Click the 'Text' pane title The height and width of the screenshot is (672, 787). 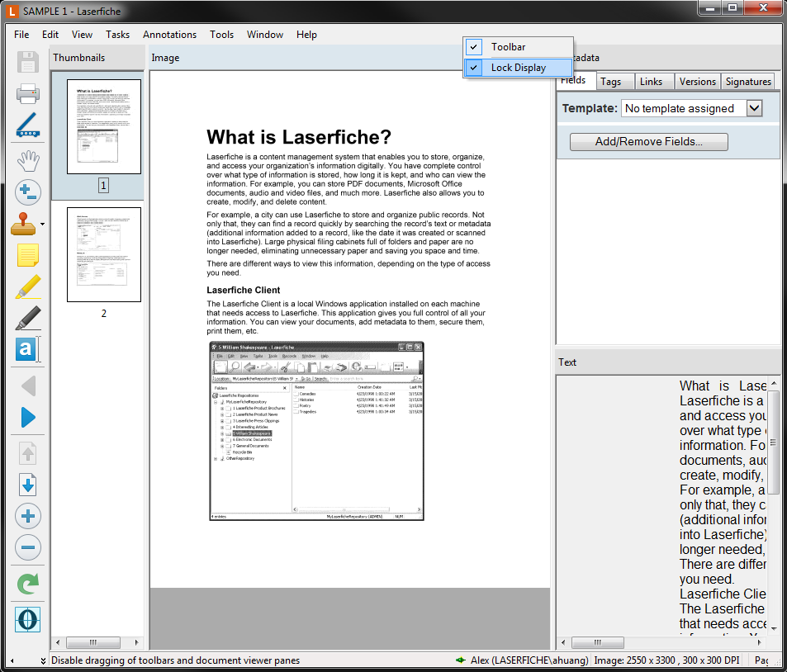point(567,362)
